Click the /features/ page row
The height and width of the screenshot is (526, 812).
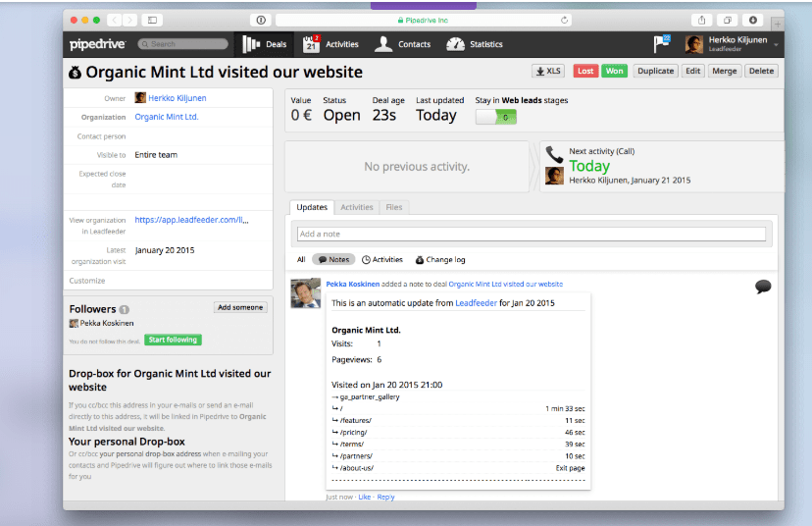pyautogui.click(x=458, y=420)
